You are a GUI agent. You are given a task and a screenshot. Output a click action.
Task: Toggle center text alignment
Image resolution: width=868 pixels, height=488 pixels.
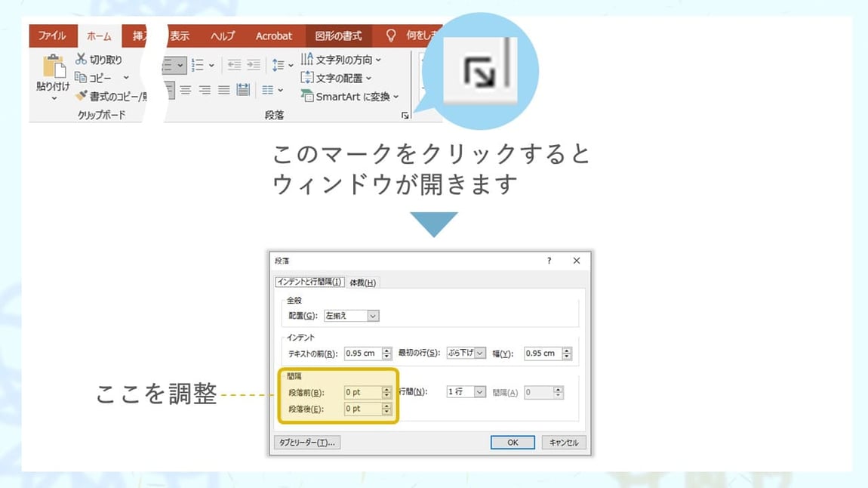coord(184,88)
